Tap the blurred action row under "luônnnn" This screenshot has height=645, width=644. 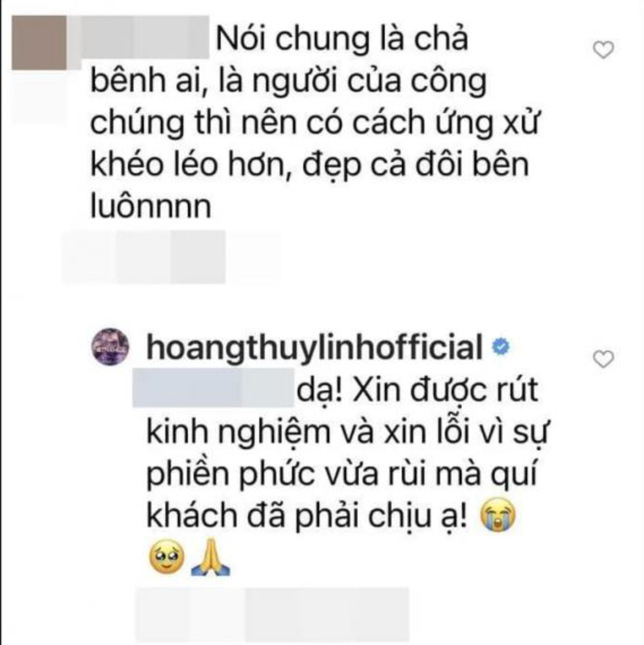171,257
